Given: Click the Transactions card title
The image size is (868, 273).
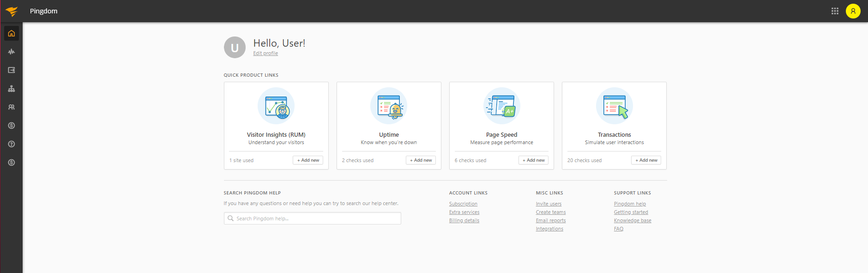Looking at the screenshot, I should tap(614, 135).
